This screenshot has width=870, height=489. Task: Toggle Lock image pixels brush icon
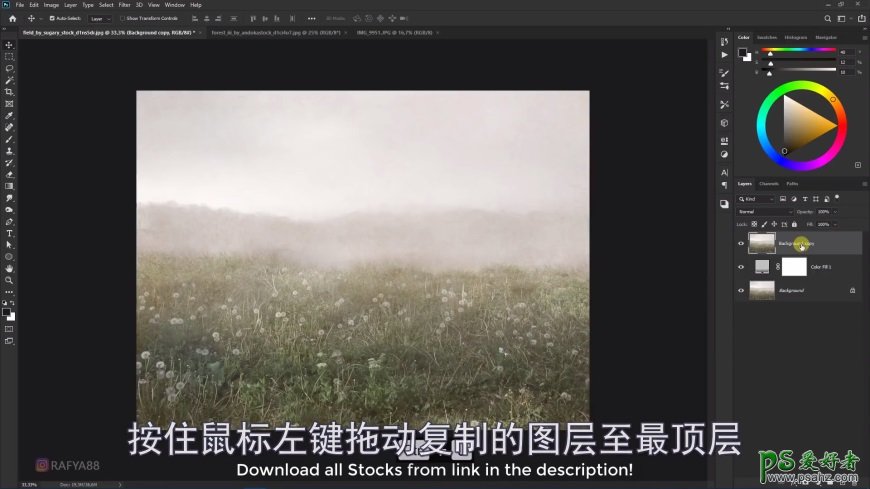[764, 224]
